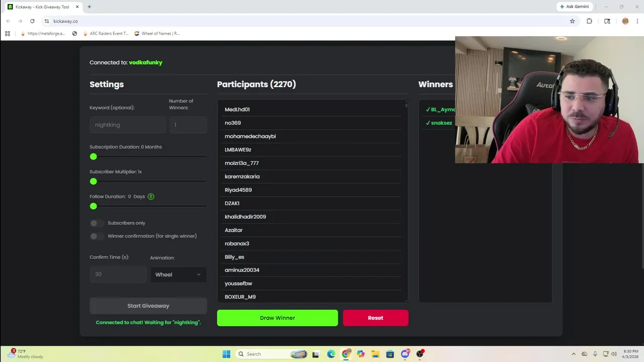Click the Follow Duration info icon
Screen dimensions: 644x362
(x=151, y=197)
